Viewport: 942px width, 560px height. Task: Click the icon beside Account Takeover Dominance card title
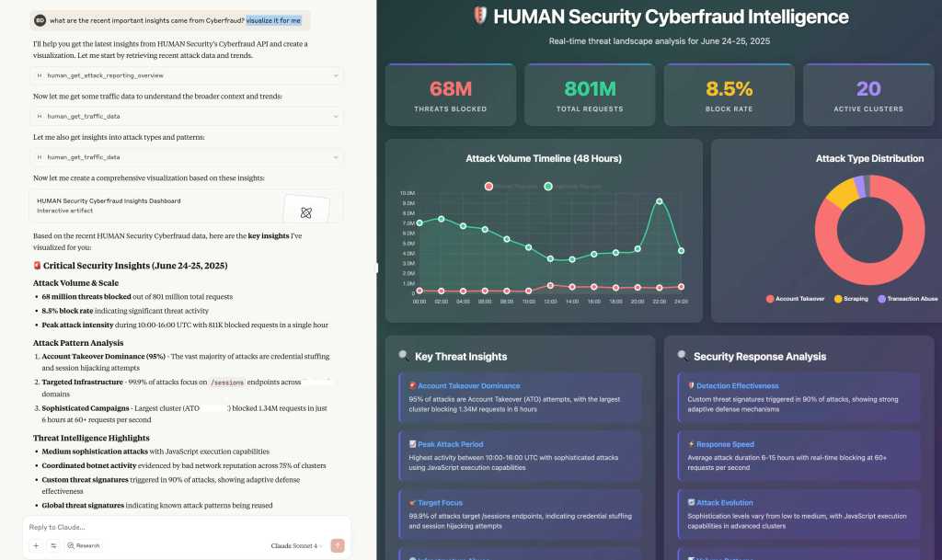tap(412, 386)
